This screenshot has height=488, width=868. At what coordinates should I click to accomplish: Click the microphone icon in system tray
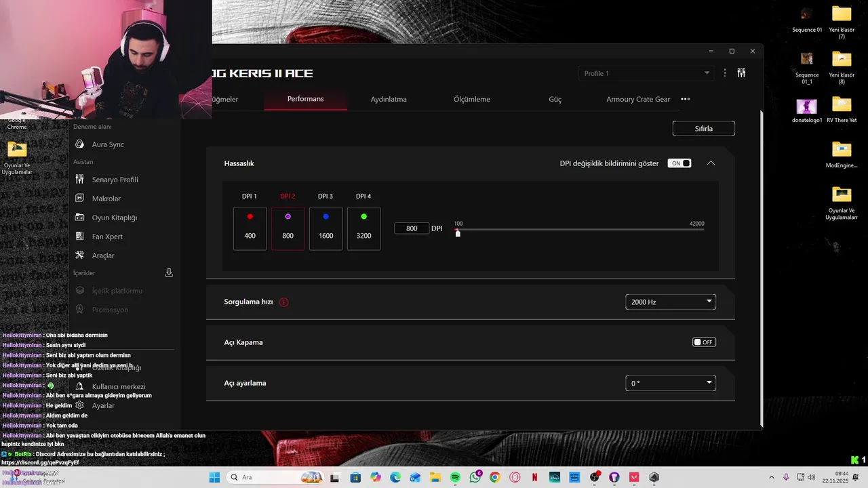pos(786,477)
